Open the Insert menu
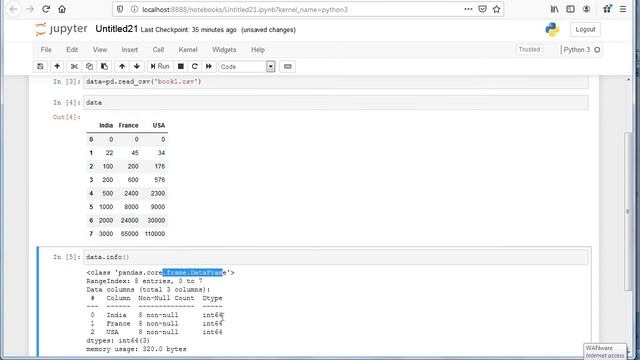This screenshot has height=360, width=640. (129, 50)
